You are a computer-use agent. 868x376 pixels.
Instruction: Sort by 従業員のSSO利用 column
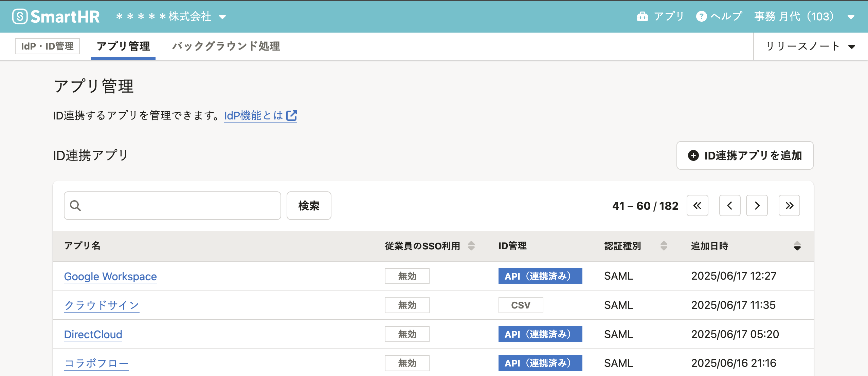(x=471, y=246)
